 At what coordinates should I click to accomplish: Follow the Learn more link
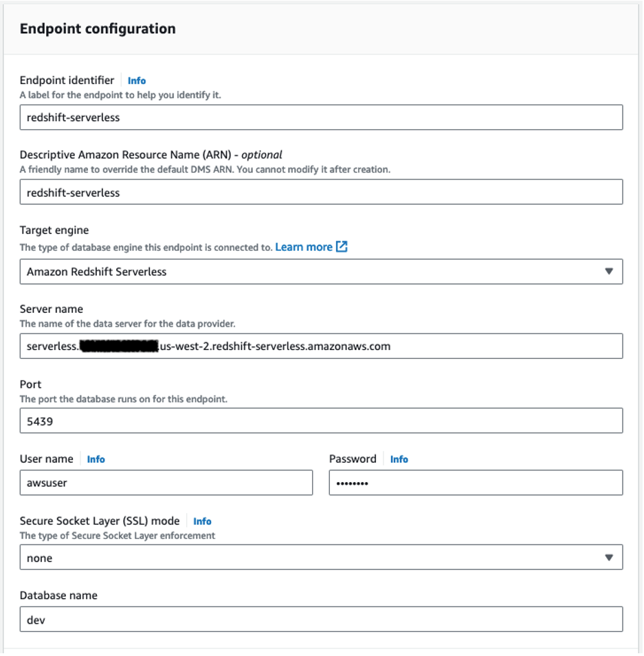304,248
